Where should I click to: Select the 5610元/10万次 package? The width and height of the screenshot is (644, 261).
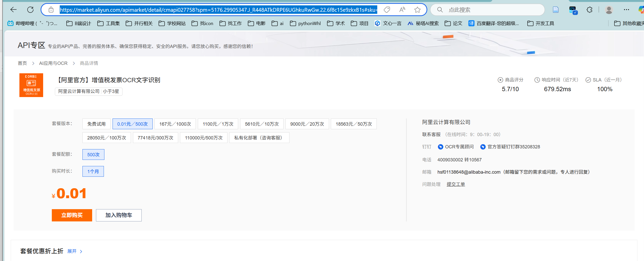pyautogui.click(x=262, y=124)
